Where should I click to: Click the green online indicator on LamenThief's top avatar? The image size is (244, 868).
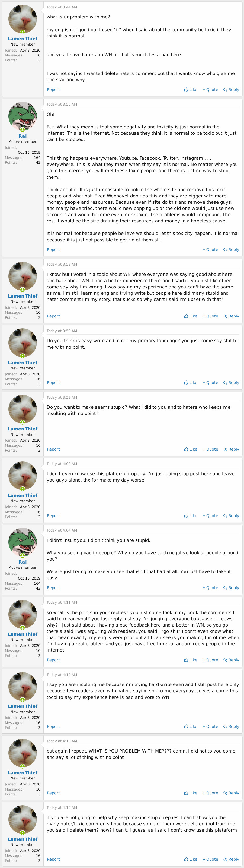[x=23, y=32]
